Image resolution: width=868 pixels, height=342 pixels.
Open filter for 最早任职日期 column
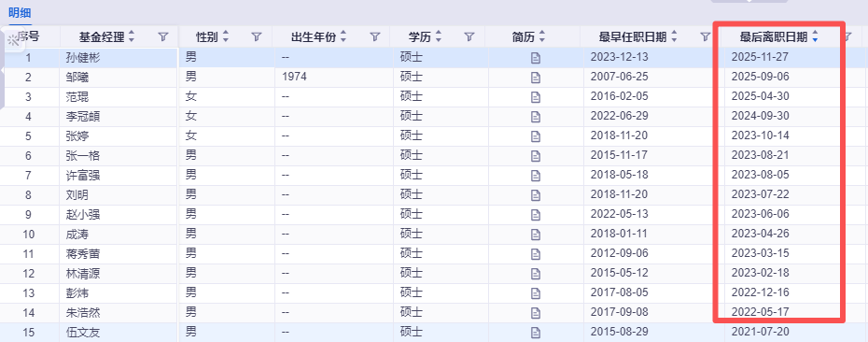click(705, 37)
